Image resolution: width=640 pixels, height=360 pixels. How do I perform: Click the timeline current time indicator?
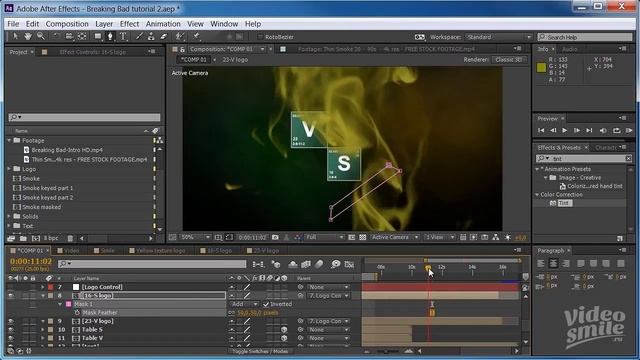[x=428, y=268]
